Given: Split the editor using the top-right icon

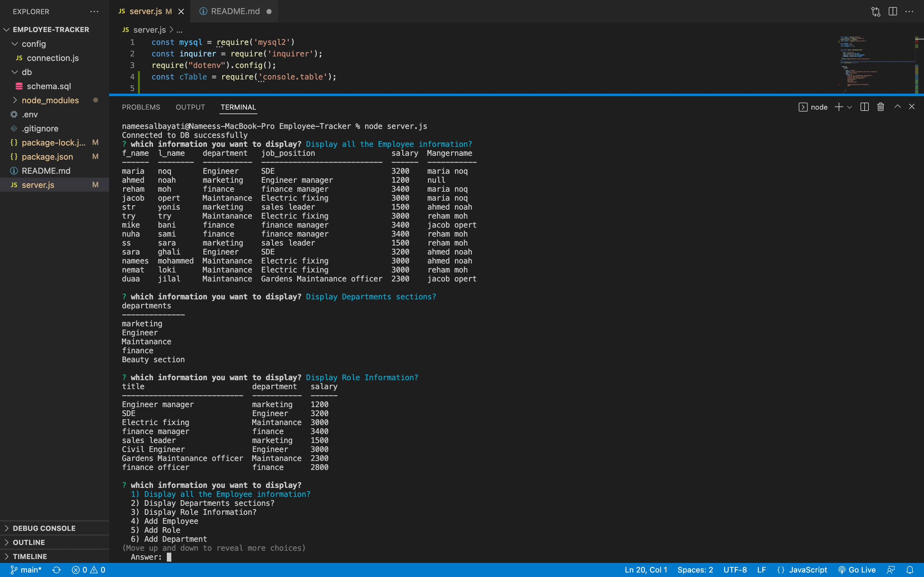Looking at the screenshot, I should 893,12.
